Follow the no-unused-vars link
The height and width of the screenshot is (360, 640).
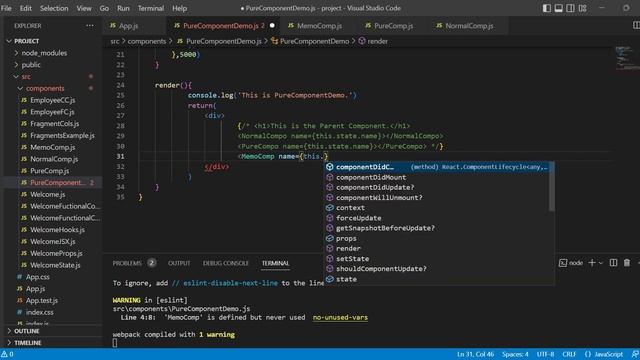340,318
